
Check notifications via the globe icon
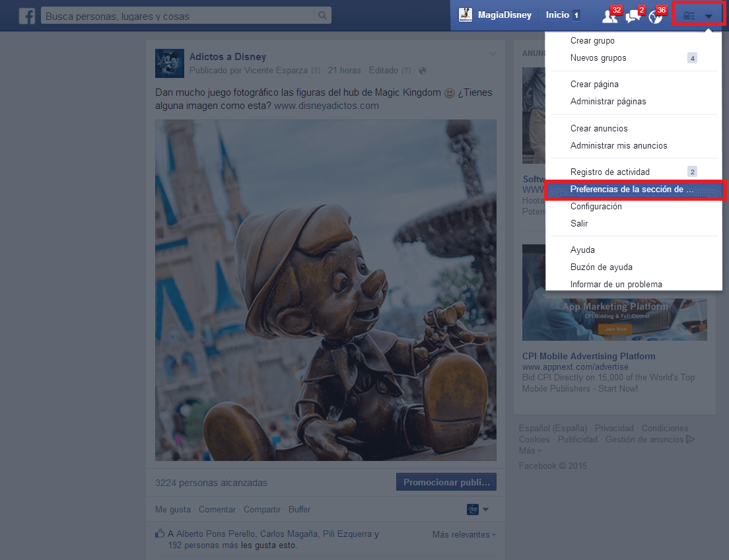click(x=655, y=15)
